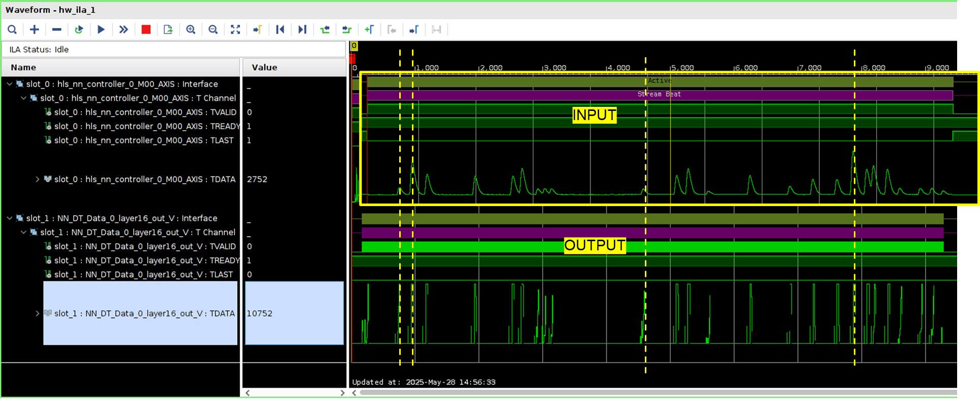The width and height of the screenshot is (980, 404).
Task: Jump to the first time point icon
Action: click(280, 30)
